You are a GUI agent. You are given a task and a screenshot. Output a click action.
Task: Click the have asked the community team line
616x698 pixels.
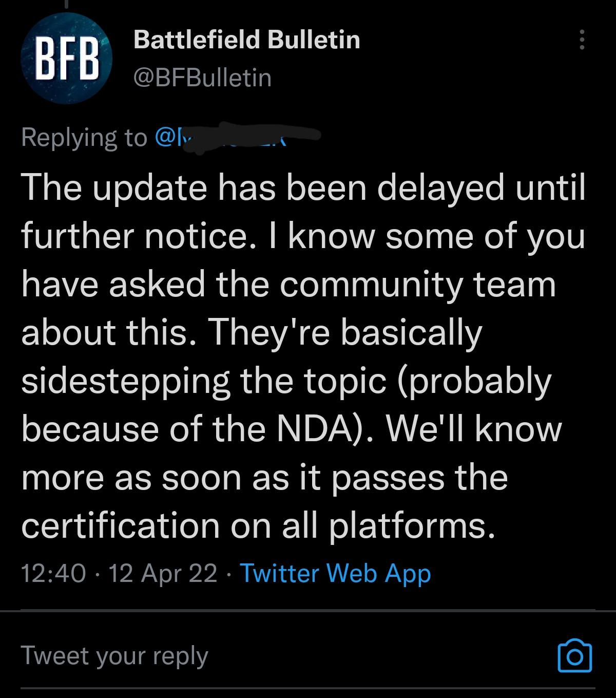[x=288, y=284]
